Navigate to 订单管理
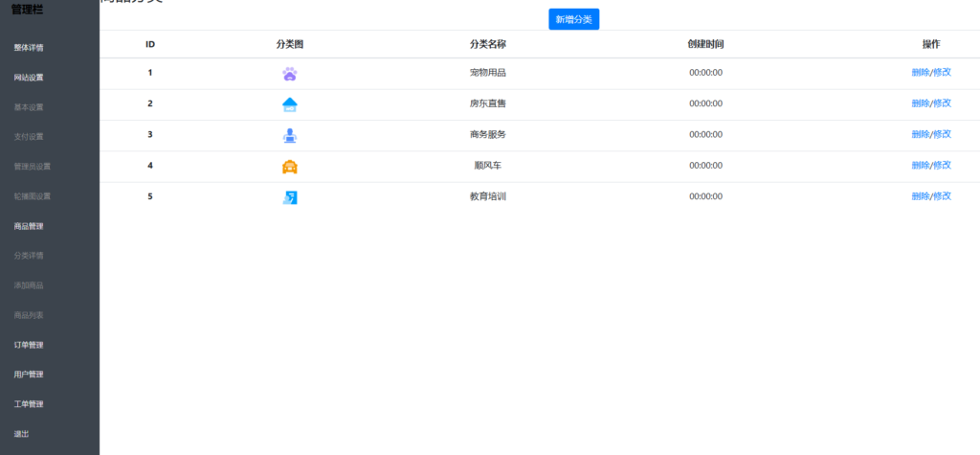Viewport: 980px width, 455px height. point(29,345)
